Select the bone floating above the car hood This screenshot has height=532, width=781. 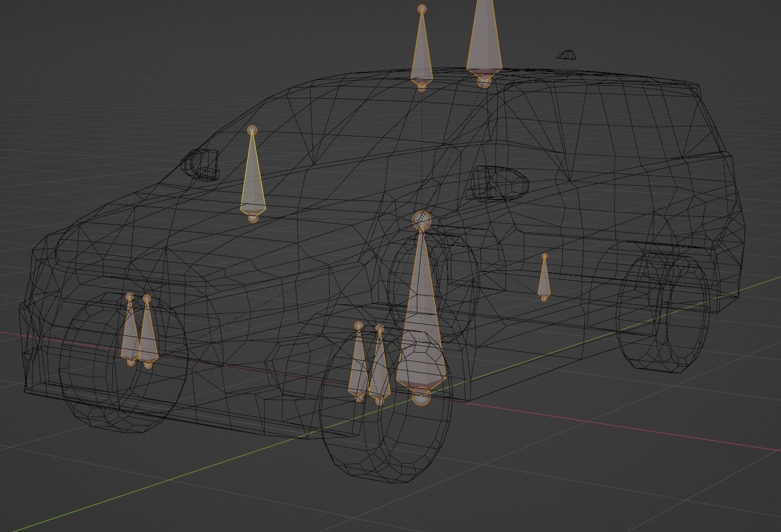pos(253,177)
